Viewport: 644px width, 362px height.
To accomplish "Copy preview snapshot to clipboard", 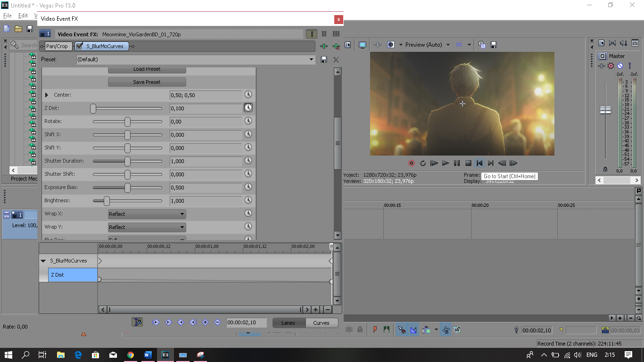I will pyautogui.click(x=482, y=45).
